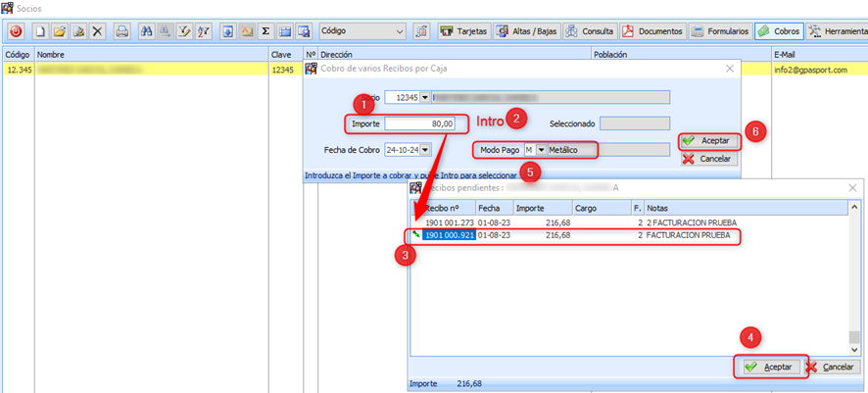
Task: Open the Código sort field dropdown
Action: tap(398, 31)
